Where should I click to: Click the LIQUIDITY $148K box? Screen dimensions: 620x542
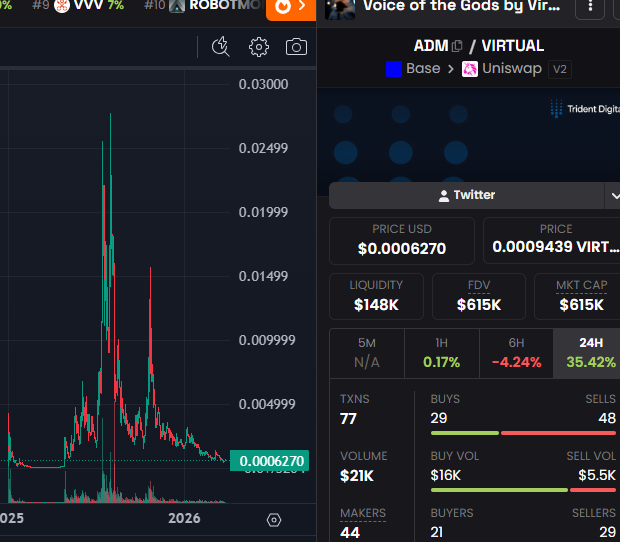(376, 296)
